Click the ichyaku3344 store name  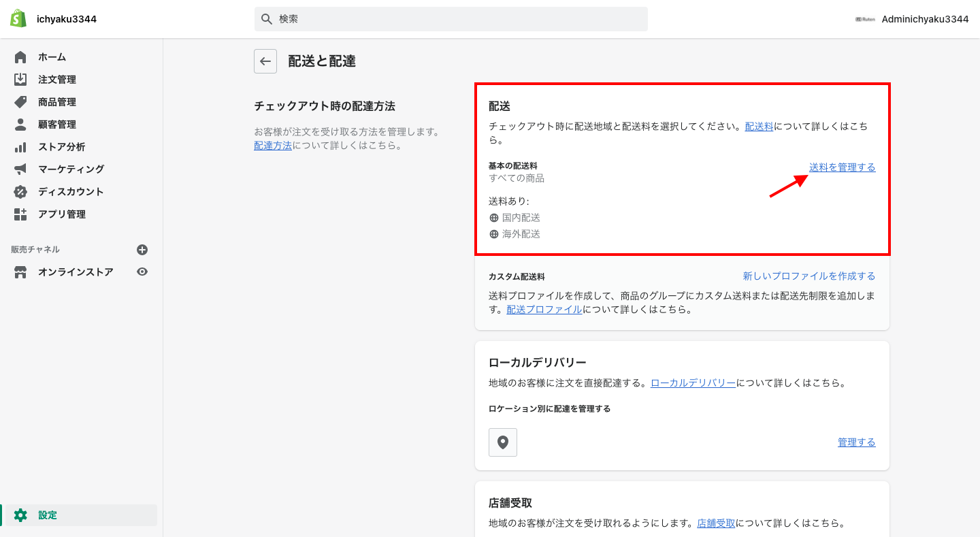67,19
